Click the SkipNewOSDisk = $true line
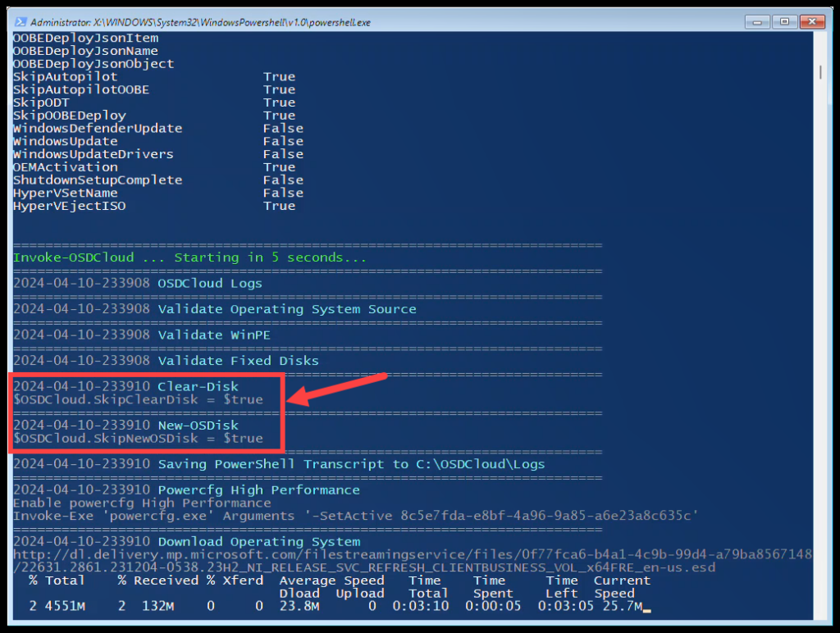The height and width of the screenshot is (633, 840). point(138,439)
